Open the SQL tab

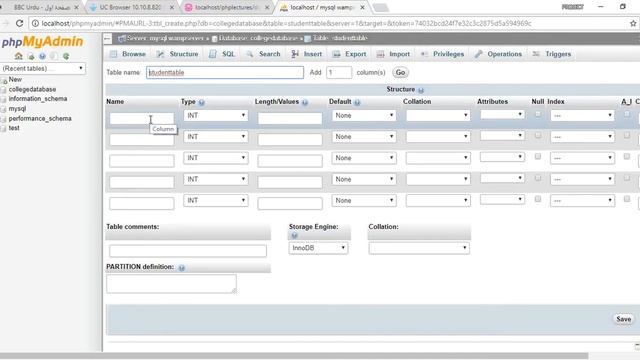[x=222, y=54]
